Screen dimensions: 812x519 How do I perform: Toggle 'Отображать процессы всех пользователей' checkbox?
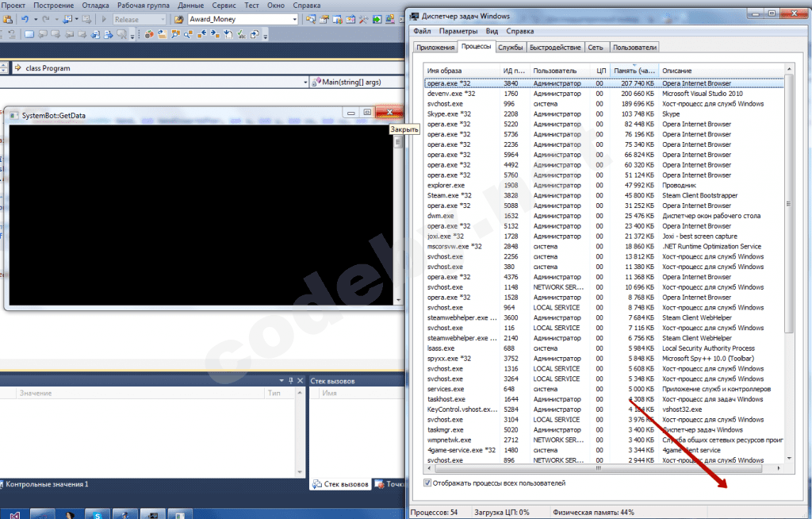pyautogui.click(x=427, y=482)
